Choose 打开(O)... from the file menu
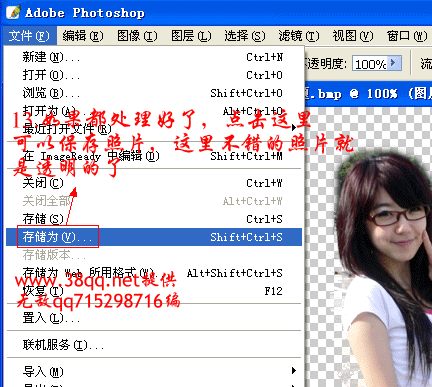The height and width of the screenshot is (387, 432). tap(154, 75)
